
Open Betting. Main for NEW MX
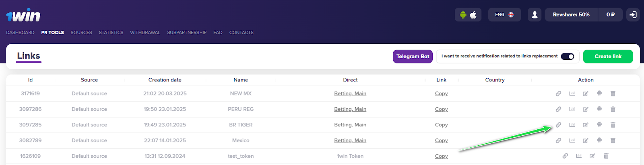point(350,94)
